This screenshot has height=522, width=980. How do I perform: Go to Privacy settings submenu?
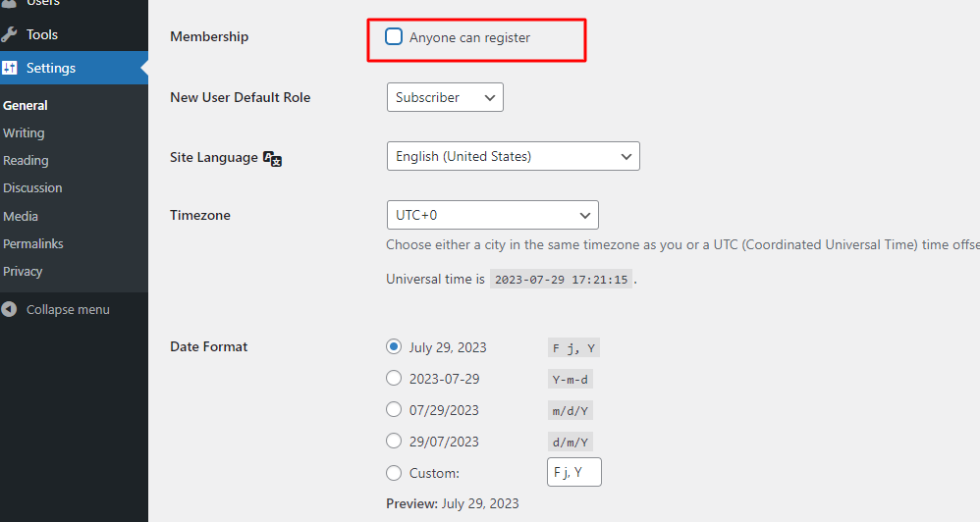tap(23, 271)
